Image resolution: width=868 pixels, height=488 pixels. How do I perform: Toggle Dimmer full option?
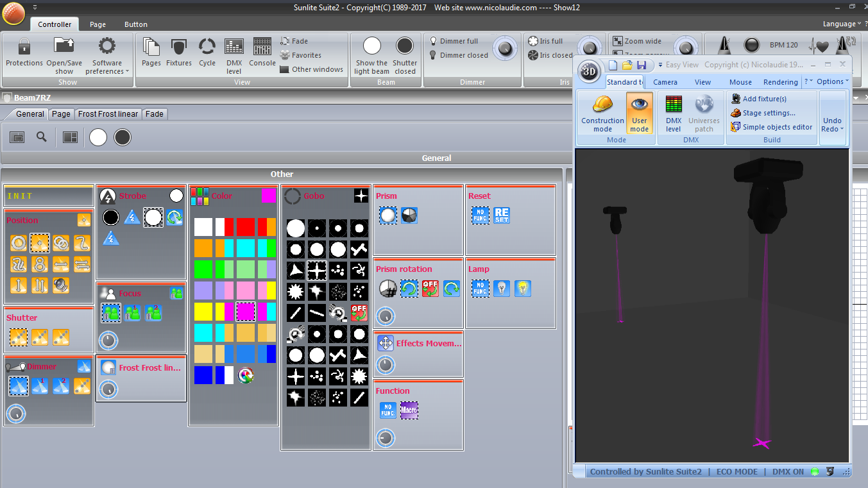[454, 41]
